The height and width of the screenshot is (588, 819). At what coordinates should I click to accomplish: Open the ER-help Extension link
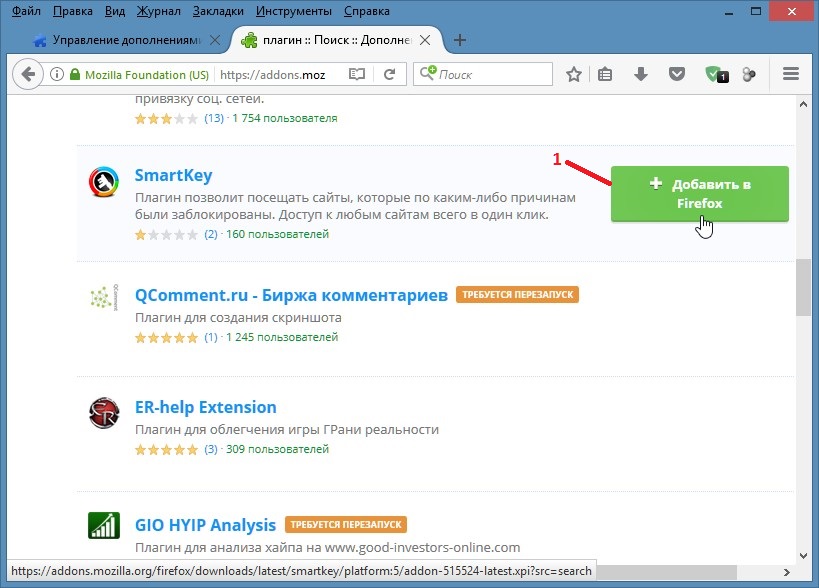206,407
